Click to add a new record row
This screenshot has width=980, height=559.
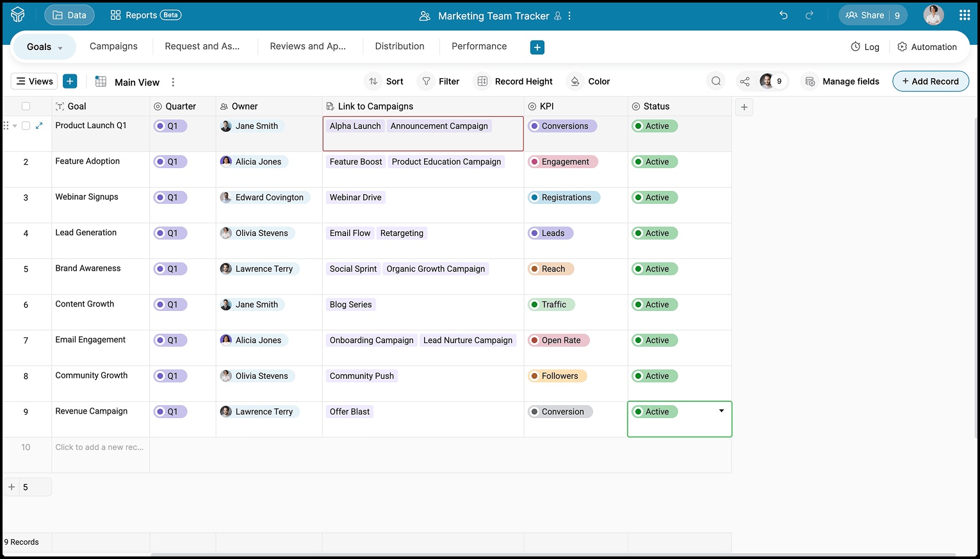[x=99, y=447]
